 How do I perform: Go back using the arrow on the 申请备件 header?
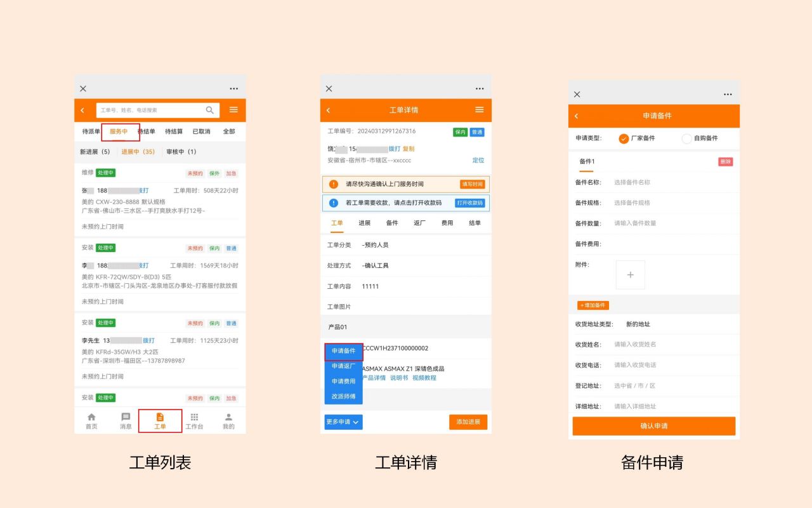point(576,116)
